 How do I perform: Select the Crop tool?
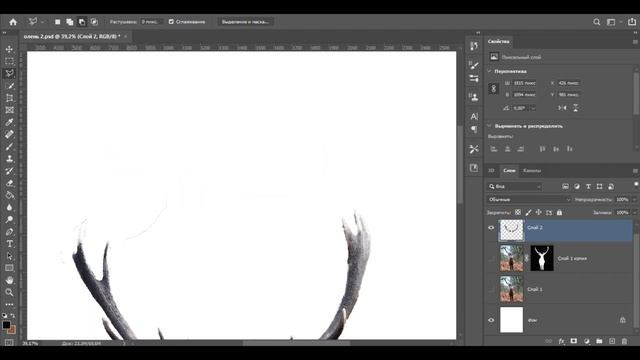tap(9, 98)
